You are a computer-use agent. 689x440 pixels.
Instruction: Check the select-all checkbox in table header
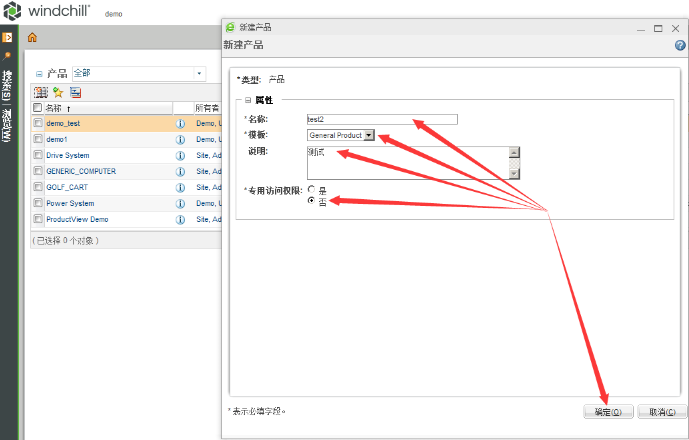[x=38, y=108]
